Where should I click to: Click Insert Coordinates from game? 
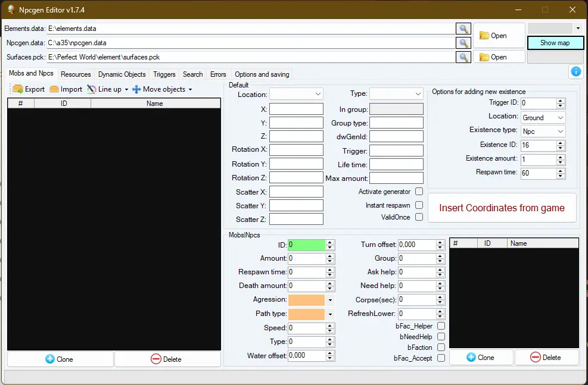point(502,208)
